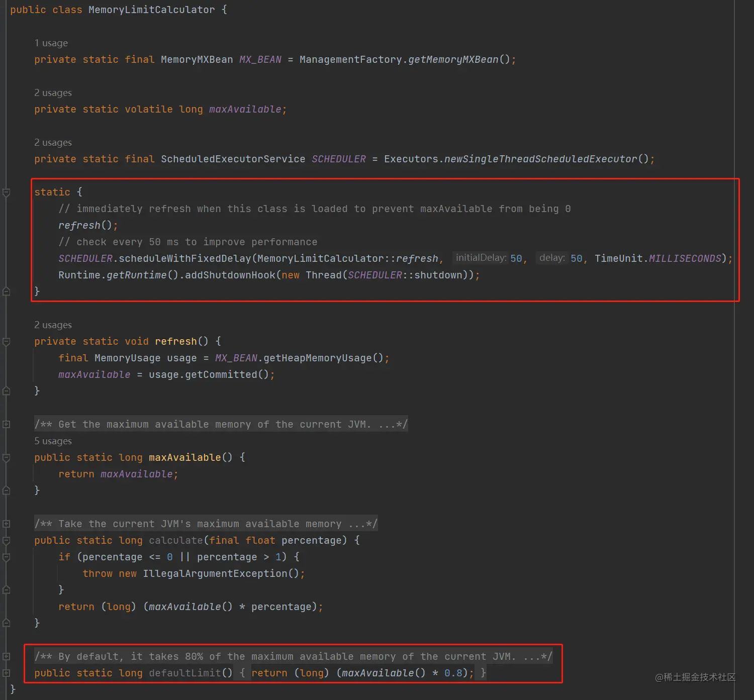Click 'MemoryUsage' type in refresh() method
The width and height of the screenshot is (754, 700).
pyautogui.click(x=128, y=358)
